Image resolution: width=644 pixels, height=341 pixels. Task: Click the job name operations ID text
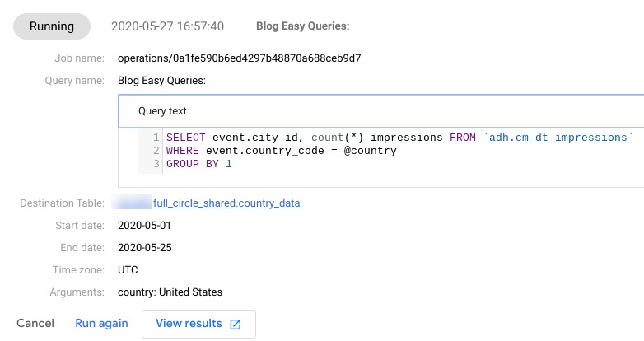240,58
